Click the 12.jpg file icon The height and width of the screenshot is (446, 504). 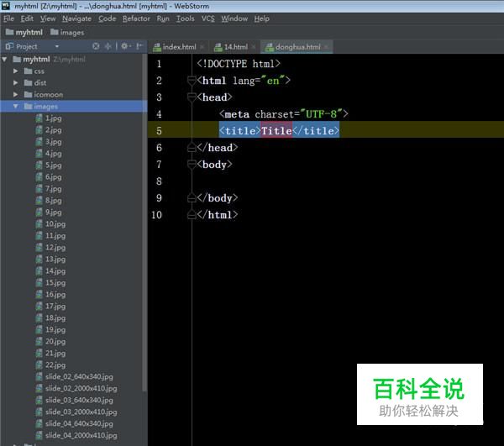point(39,248)
